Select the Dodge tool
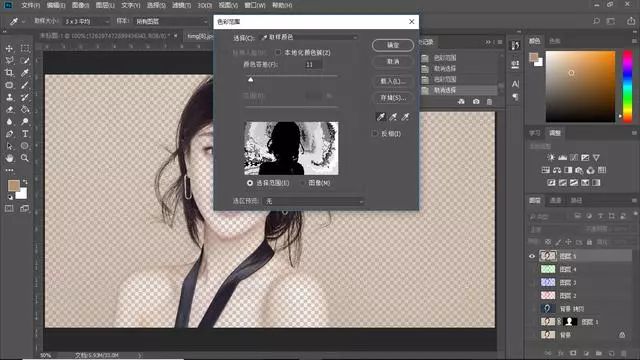Screen dimensions: 640x360 tap(25, 122)
